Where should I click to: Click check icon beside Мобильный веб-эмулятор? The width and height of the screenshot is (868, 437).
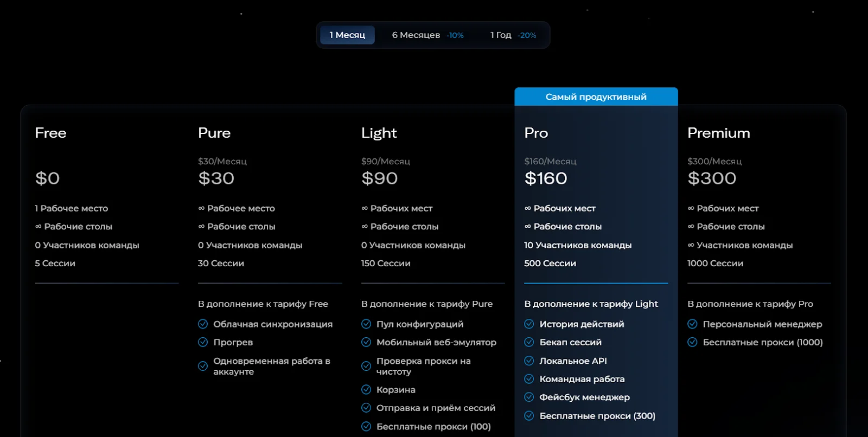coord(366,343)
